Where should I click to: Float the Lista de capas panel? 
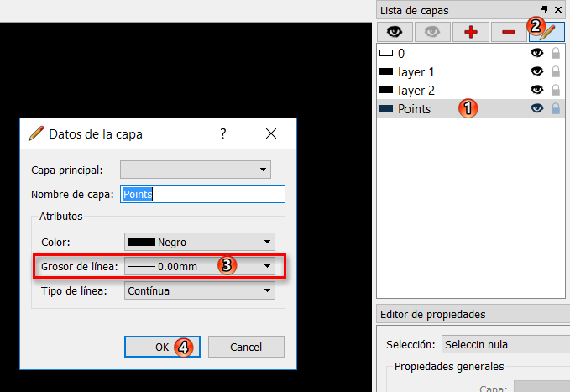[544, 9]
